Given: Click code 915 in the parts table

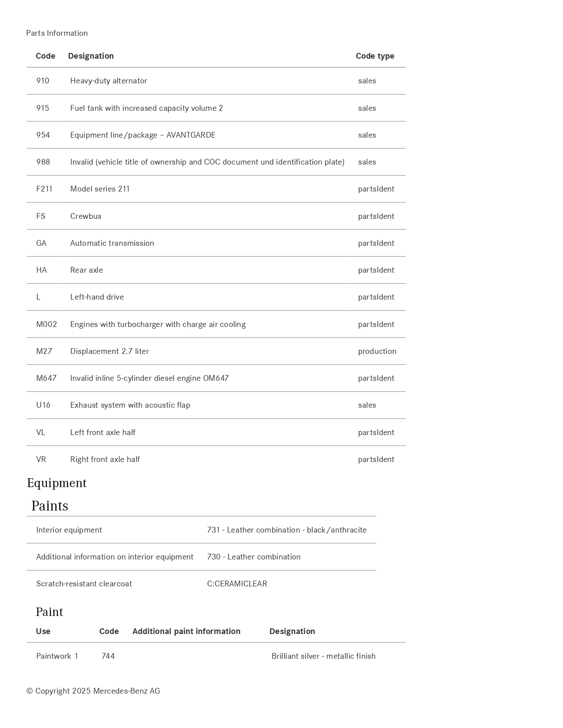Looking at the screenshot, I should [x=43, y=108].
